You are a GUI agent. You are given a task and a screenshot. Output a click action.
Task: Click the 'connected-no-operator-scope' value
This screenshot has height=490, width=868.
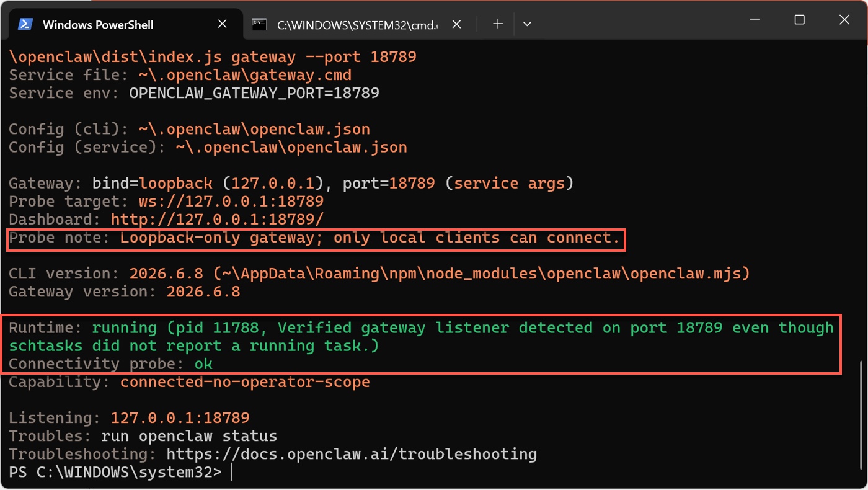pos(245,381)
